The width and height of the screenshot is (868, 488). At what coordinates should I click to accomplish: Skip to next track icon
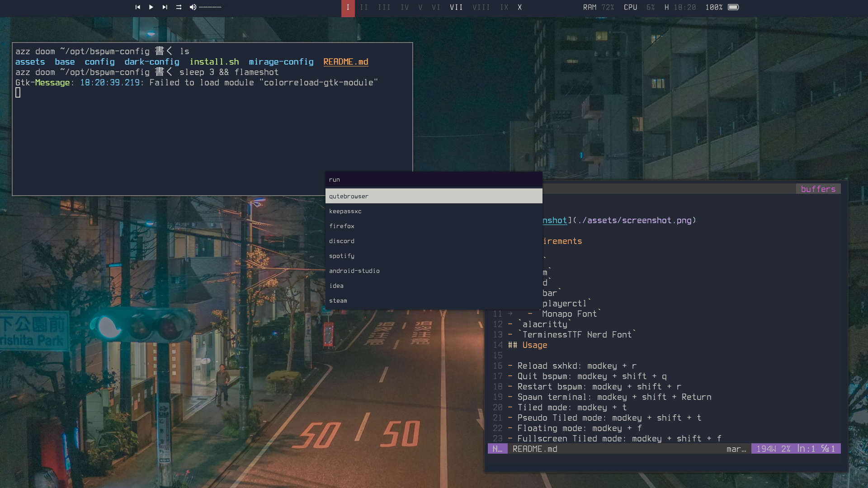point(165,7)
